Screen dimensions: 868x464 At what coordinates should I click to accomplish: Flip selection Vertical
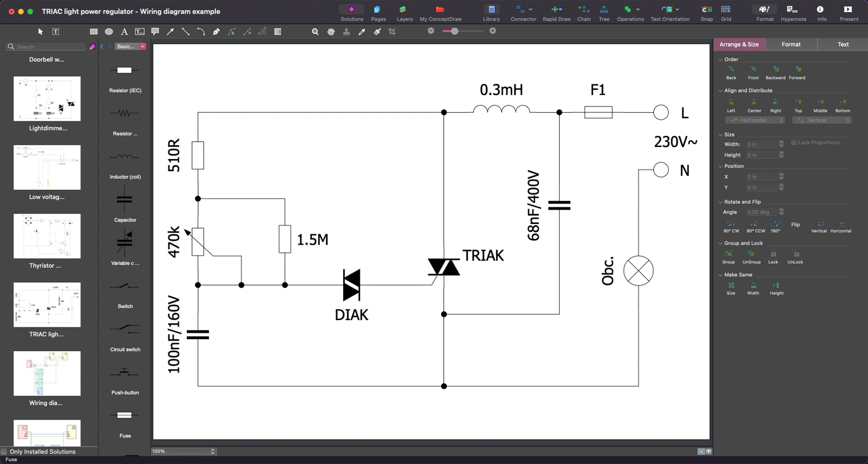pyautogui.click(x=819, y=226)
